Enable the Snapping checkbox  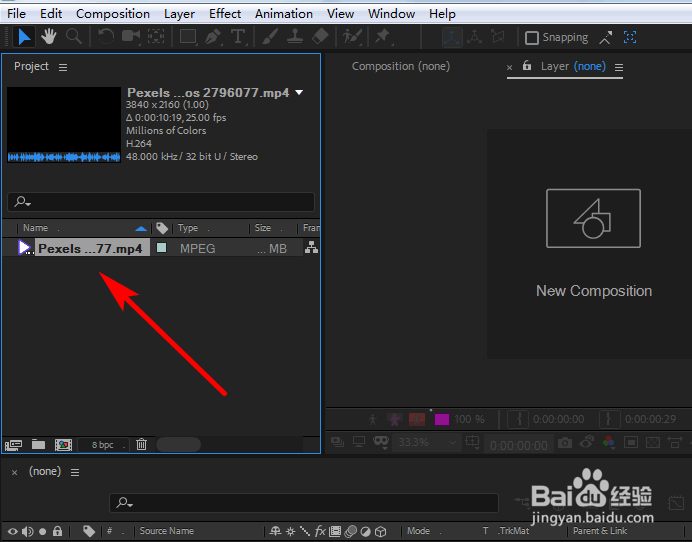[x=532, y=38]
